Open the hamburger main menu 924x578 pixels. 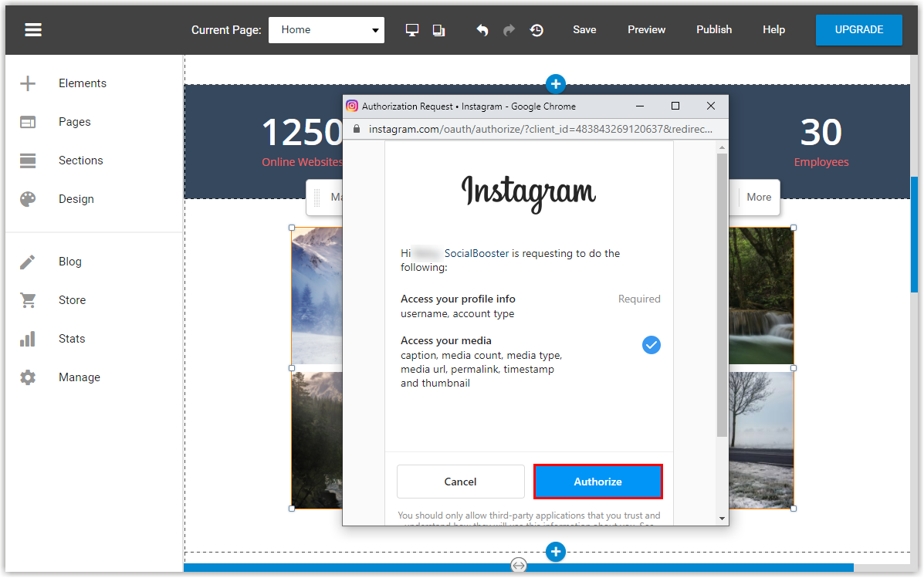[x=33, y=29]
